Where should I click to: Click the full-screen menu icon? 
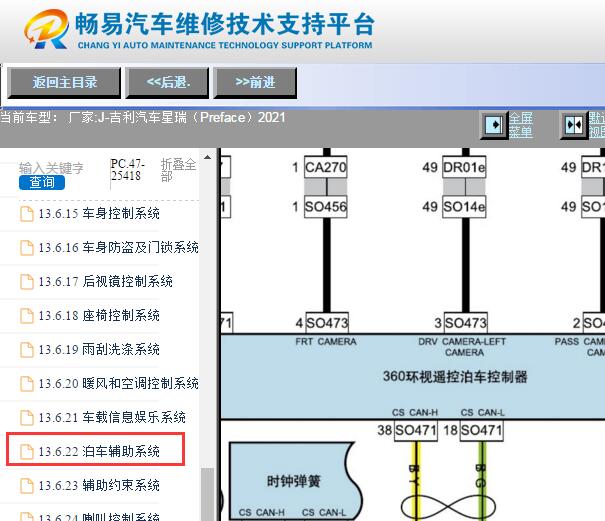[493, 125]
